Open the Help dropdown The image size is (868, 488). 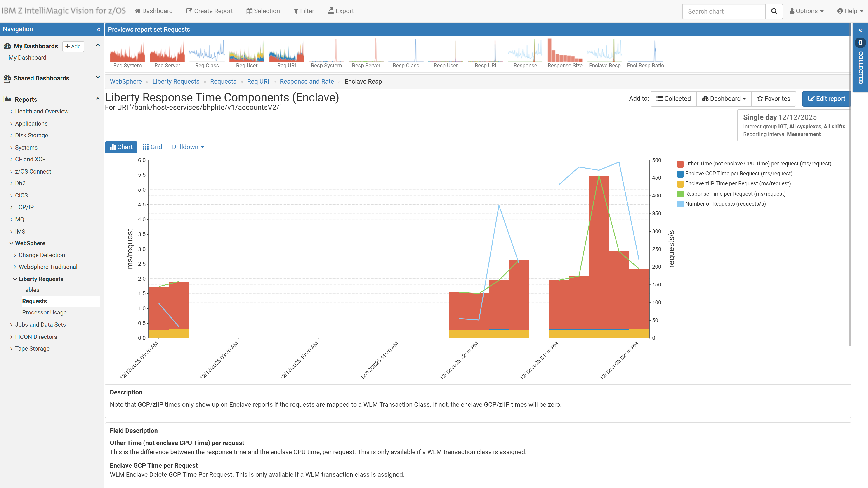tap(850, 11)
